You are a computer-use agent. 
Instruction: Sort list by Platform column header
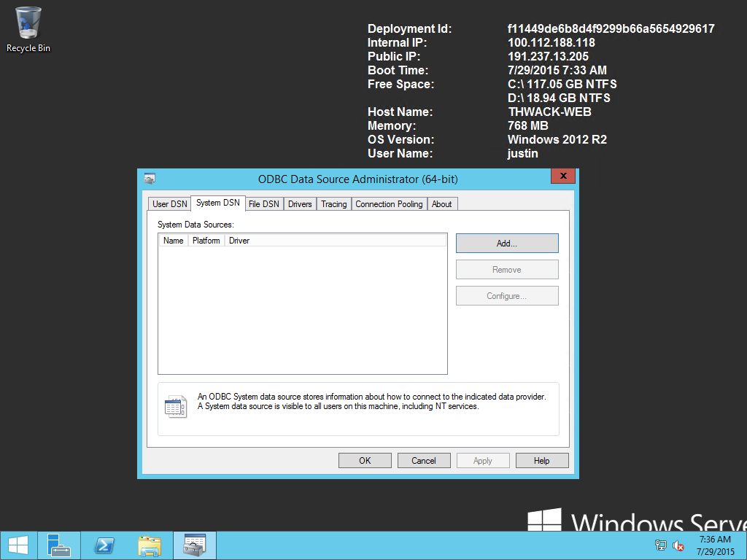(x=206, y=241)
